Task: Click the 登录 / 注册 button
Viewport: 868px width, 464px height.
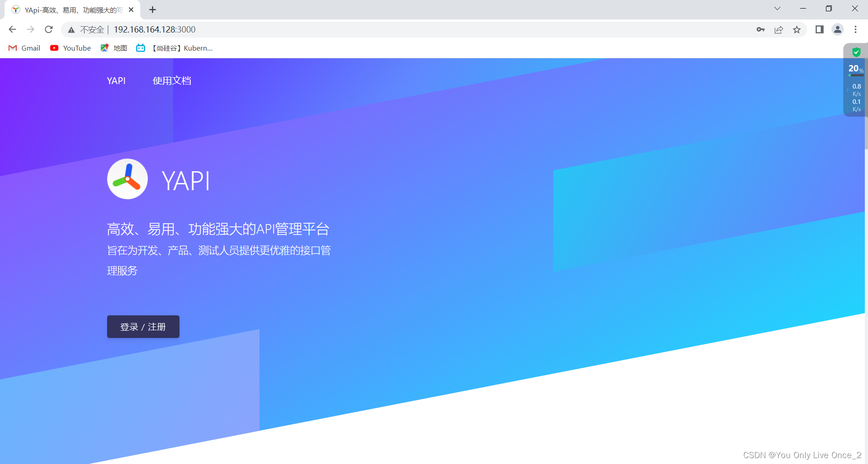Action: (x=143, y=327)
